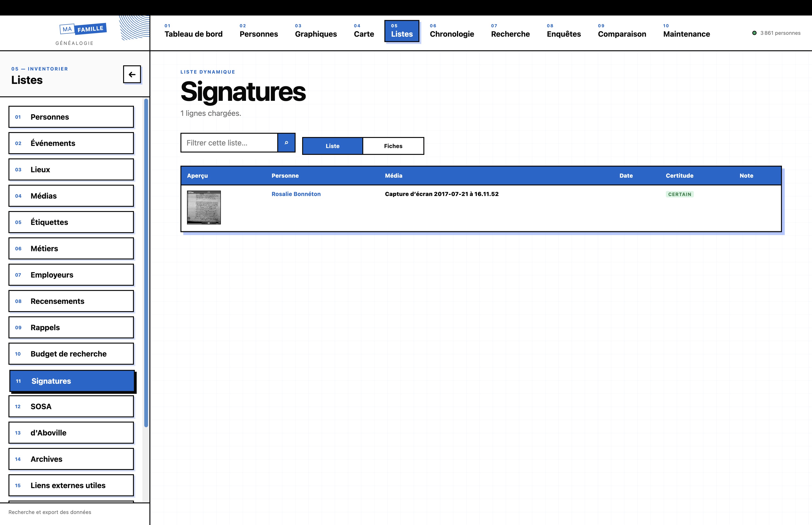The height and width of the screenshot is (525, 812).
Task: Click the CERTAIN certainty badge
Action: coord(679,194)
